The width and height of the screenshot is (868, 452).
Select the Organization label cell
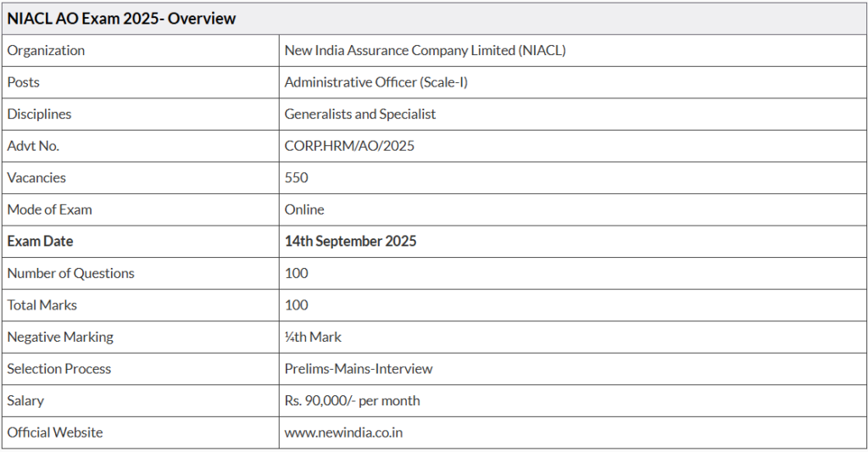[x=141, y=50]
